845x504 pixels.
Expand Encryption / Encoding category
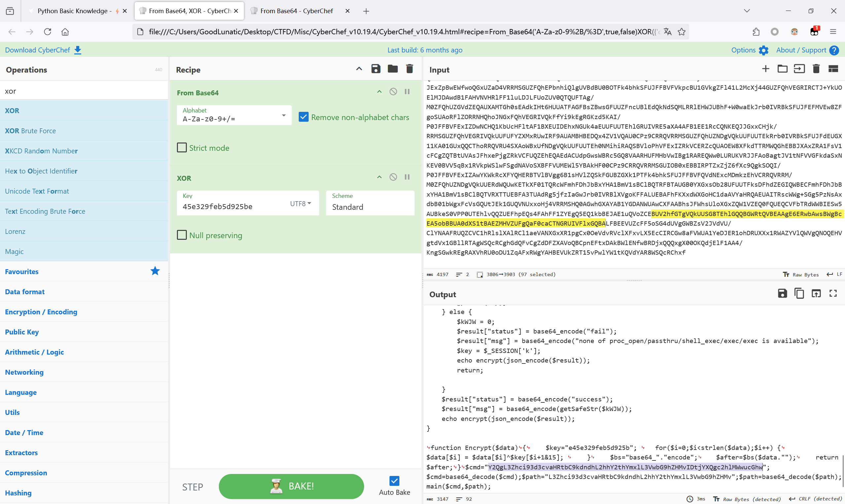[x=84, y=312]
